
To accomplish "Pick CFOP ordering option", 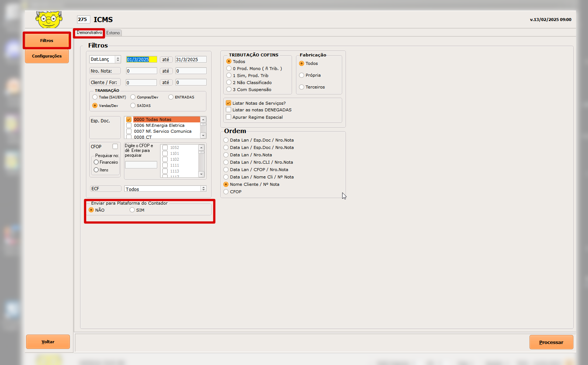I will (x=226, y=192).
